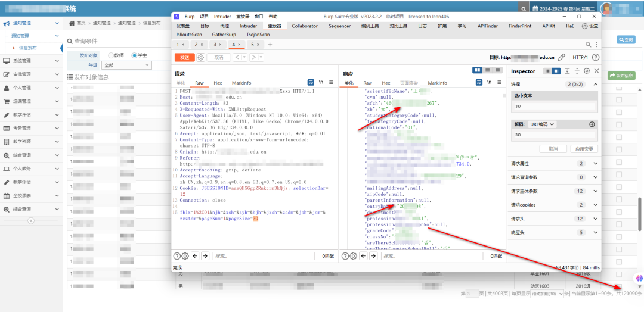The image size is (644, 312).
Task: Switch to the Sequencer tab
Action: coord(340,26)
